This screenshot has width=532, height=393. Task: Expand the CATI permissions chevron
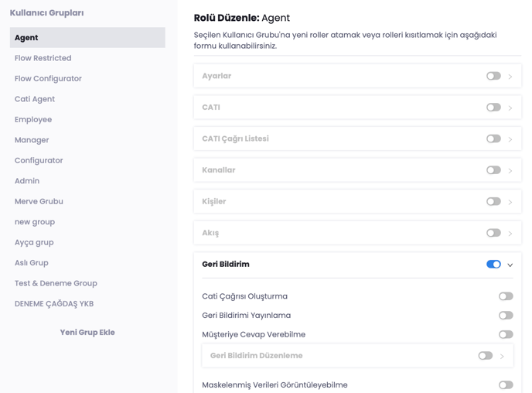pyautogui.click(x=510, y=108)
